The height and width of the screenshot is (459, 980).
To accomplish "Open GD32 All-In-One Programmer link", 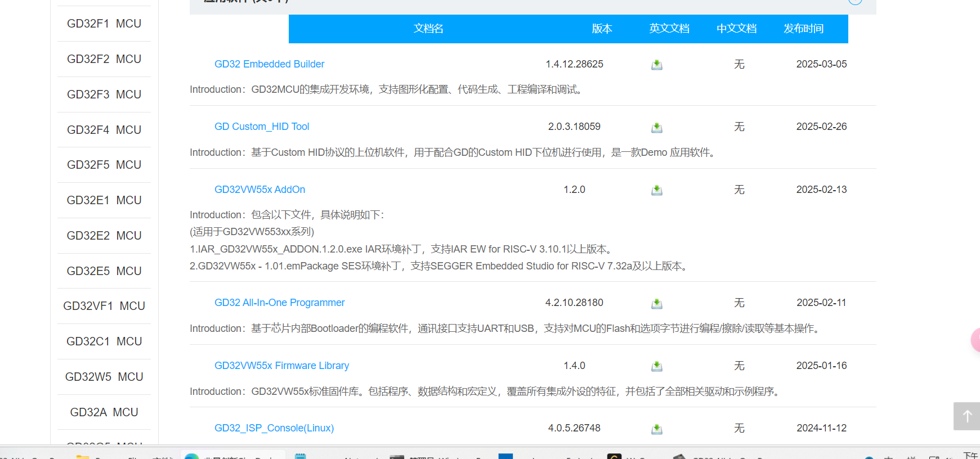I will (279, 303).
